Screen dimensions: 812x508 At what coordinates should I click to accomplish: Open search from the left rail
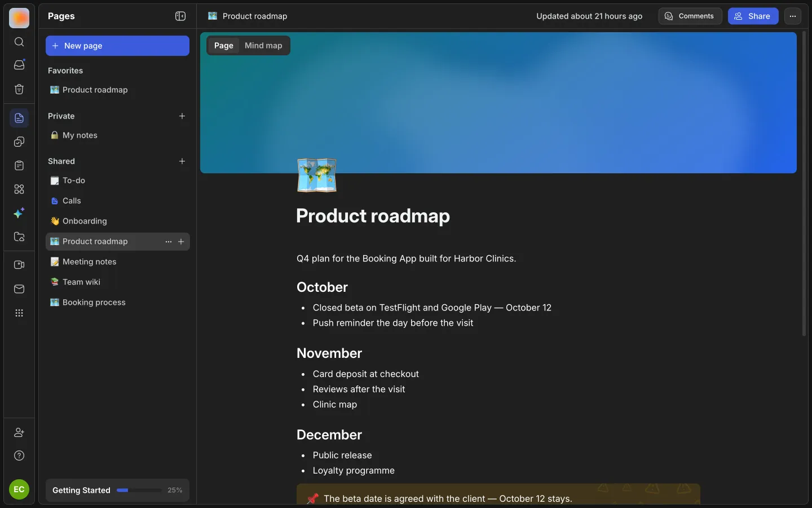pos(19,42)
